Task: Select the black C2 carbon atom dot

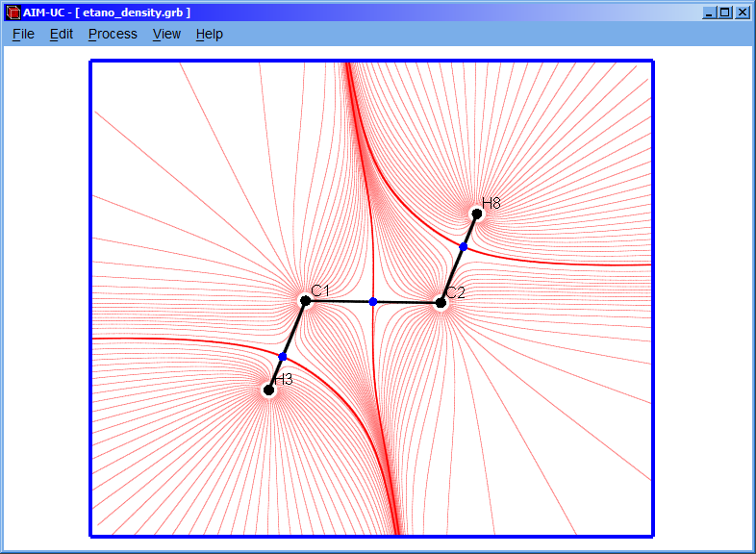Action: 441,303
